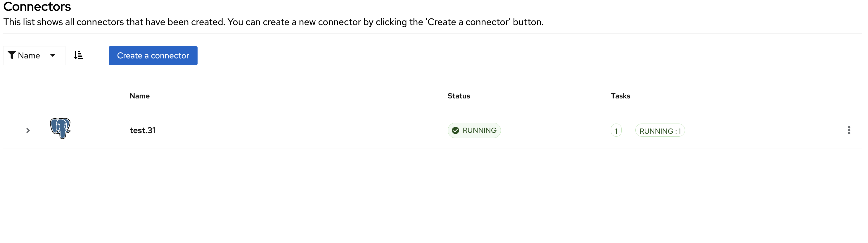Click the filter funnel icon
The image size is (868, 243).
pos(11,55)
